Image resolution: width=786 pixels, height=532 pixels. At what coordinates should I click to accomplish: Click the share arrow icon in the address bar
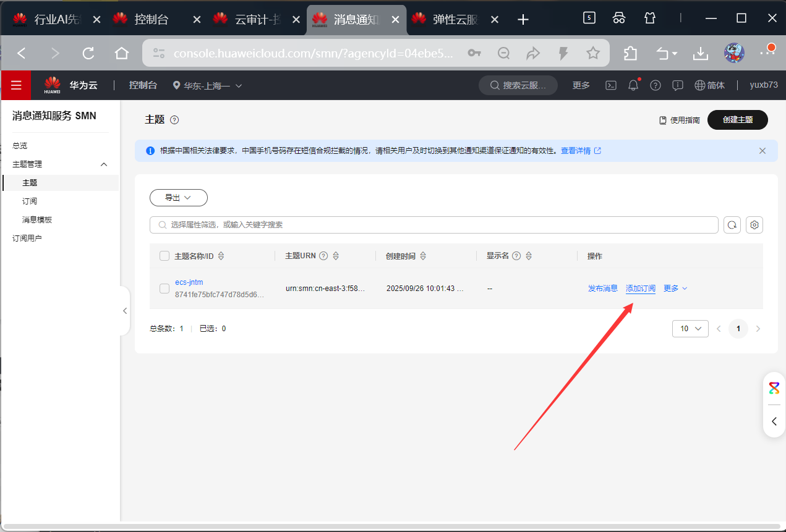click(x=533, y=54)
